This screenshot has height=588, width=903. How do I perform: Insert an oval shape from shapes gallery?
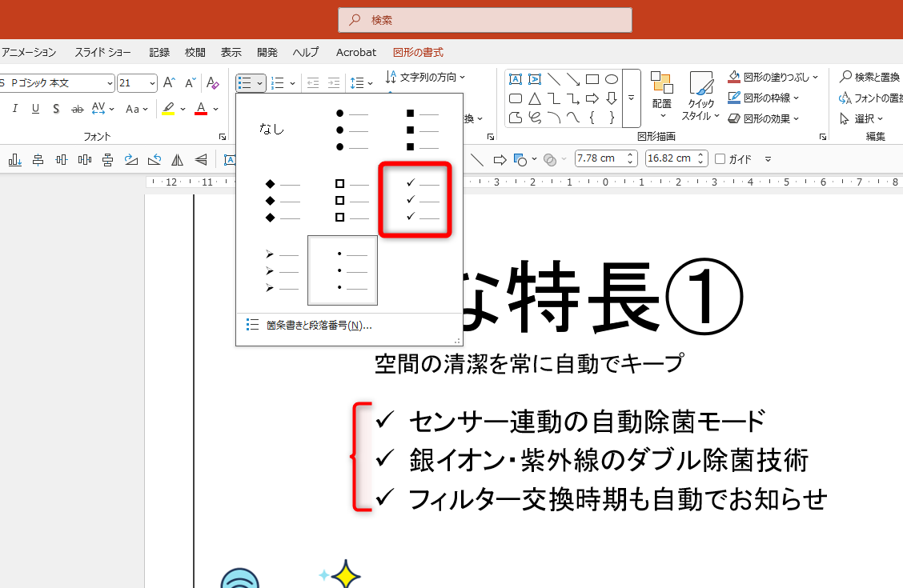click(x=611, y=79)
